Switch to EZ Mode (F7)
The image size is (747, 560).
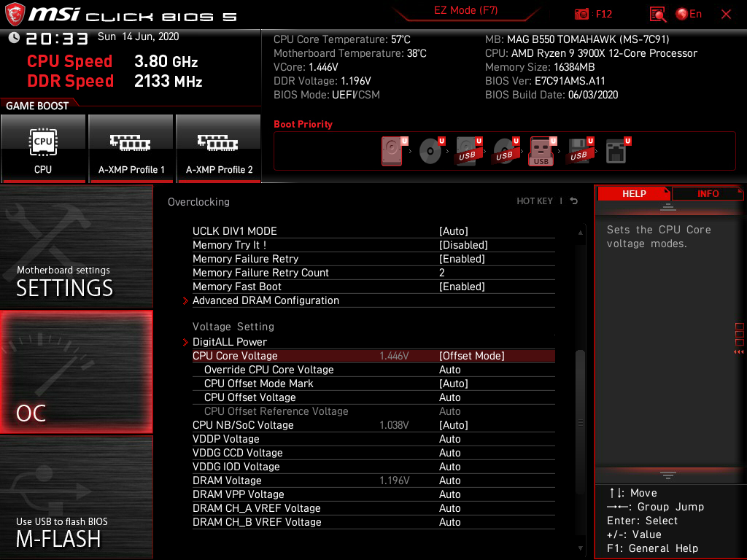click(465, 10)
